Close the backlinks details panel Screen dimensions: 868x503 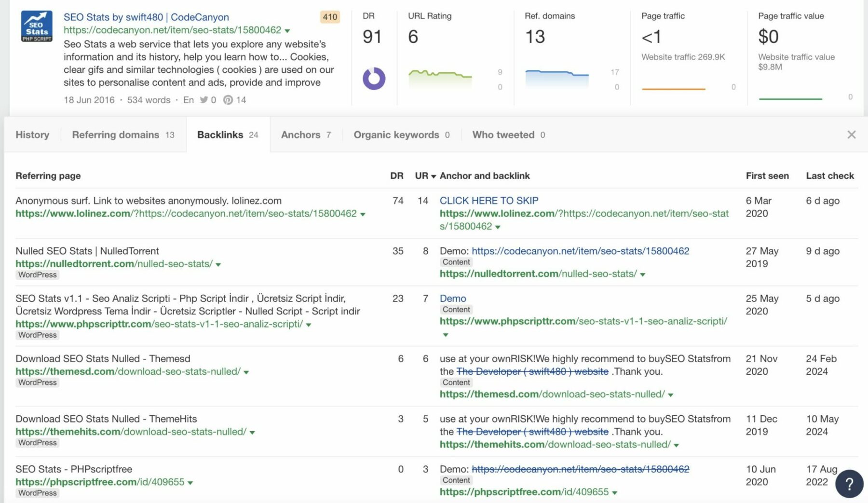pos(851,135)
